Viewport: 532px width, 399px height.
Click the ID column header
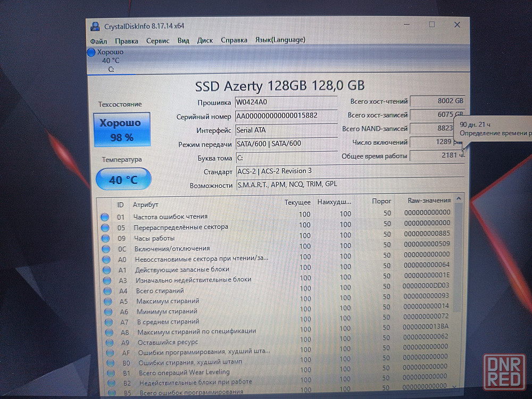[x=120, y=205]
